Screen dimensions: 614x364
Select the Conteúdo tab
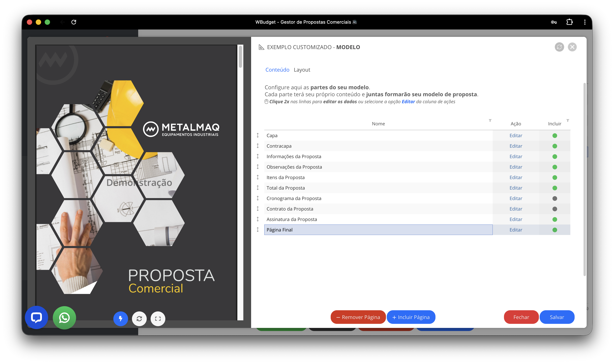click(x=277, y=70)
